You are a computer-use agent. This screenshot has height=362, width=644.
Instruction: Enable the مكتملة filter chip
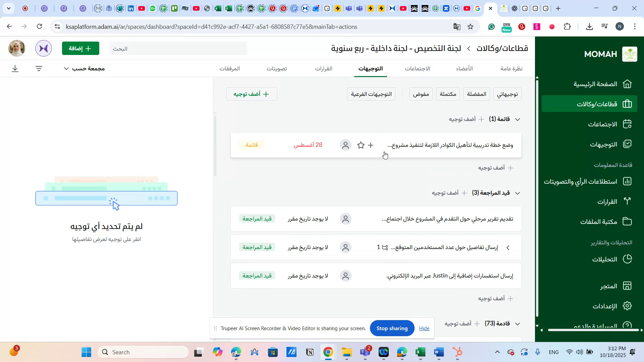(x=447, y=94)
